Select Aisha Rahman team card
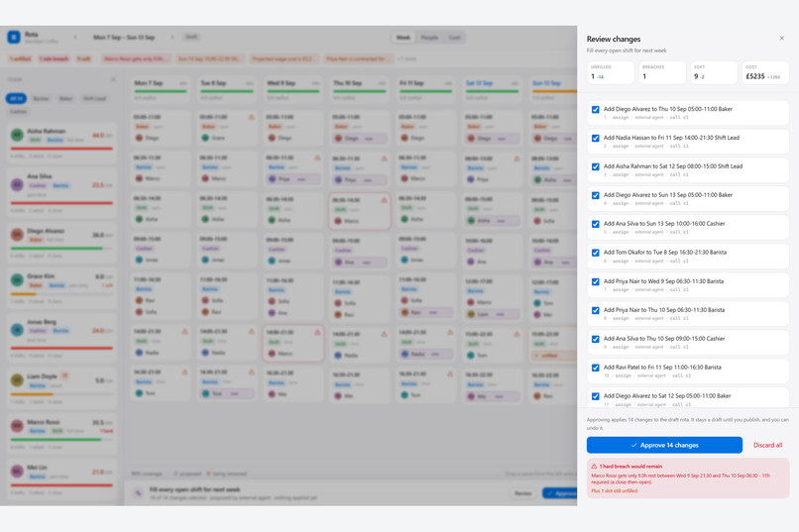799x532 pixels. [x=61, y=142]
